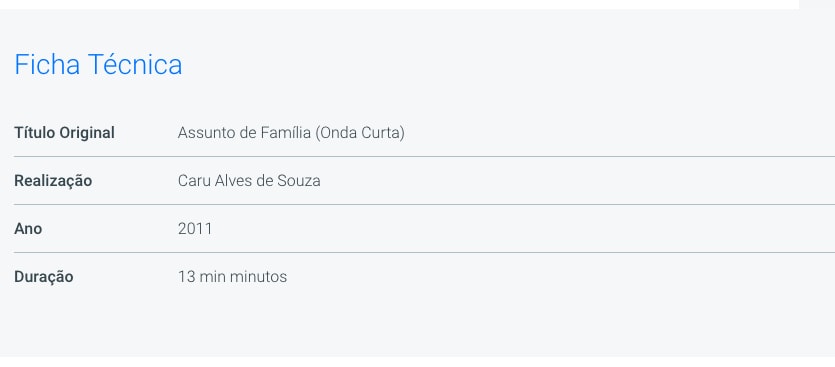The image size is (835, 367).
Task: Click director name Caru Alves de Souza
Action: pos(249,181)
